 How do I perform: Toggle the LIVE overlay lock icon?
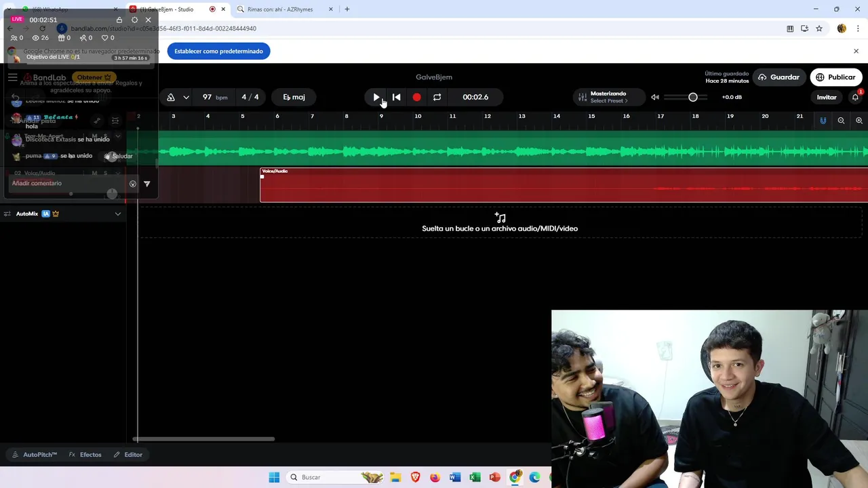coord(119,20)
